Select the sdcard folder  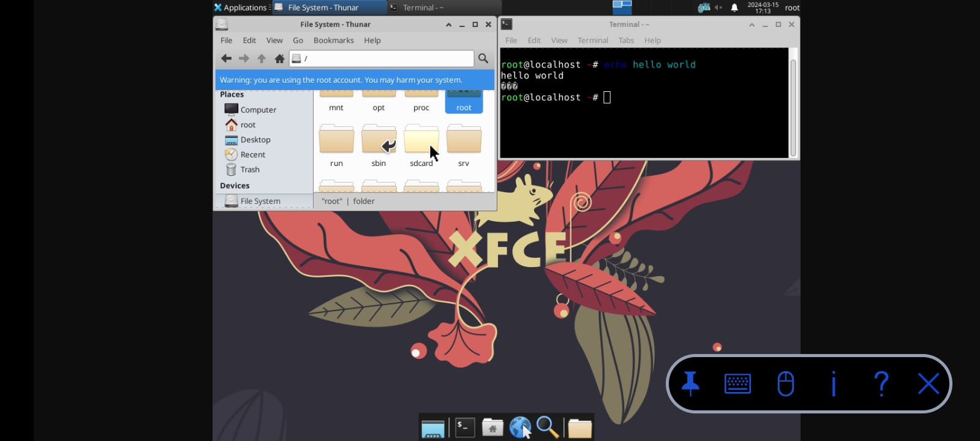(x=421, y=145)
